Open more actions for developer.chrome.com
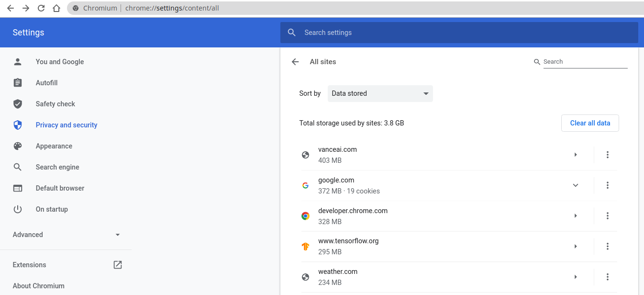This screenshot has height=295, width=644. 607,216
